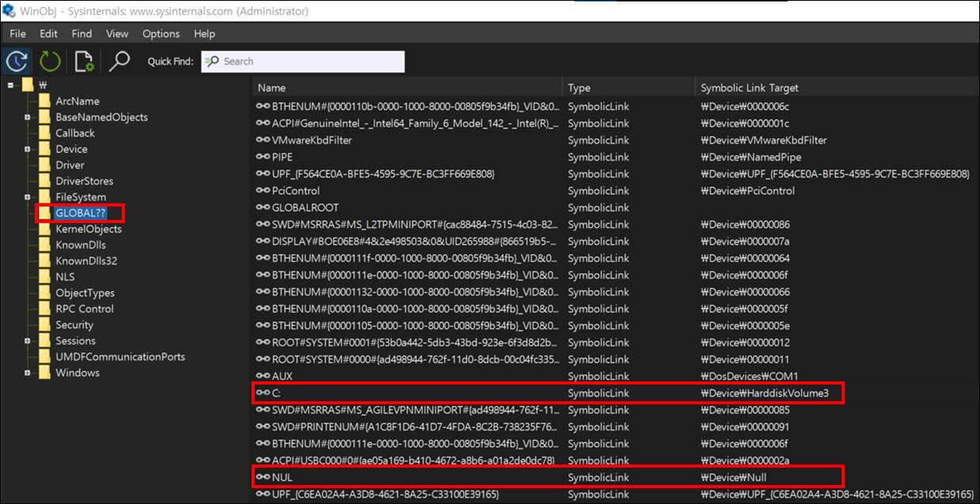Click the \Device\0000005f target cell

(745, 309)
